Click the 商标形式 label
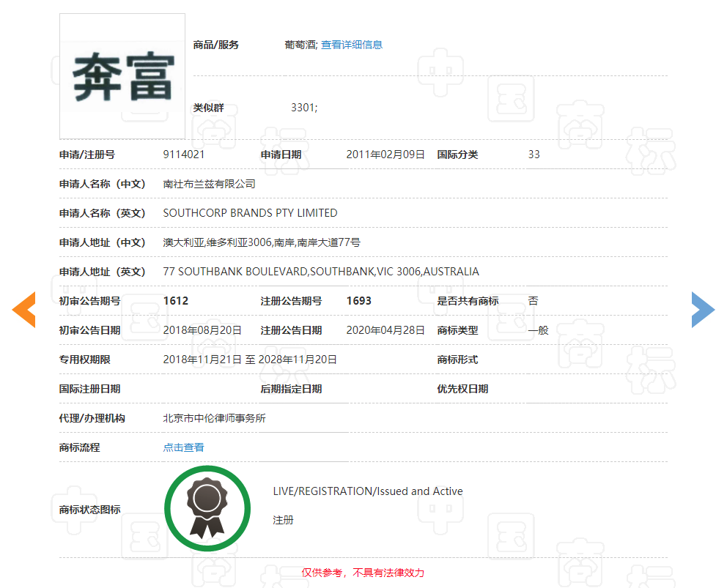The image size is (727, 588). pos(457,360)
